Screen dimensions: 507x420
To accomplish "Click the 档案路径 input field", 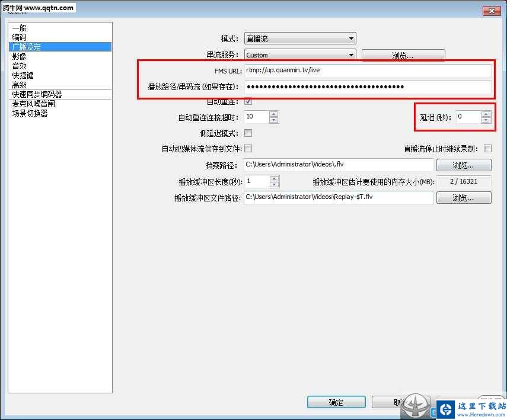I will tap(339, 165).
